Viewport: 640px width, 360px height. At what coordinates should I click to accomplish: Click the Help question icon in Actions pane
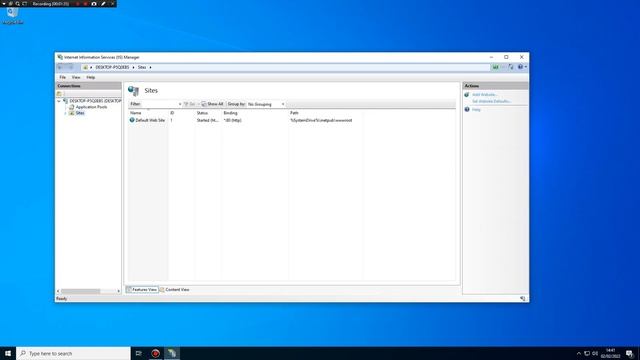pos(467,109)
